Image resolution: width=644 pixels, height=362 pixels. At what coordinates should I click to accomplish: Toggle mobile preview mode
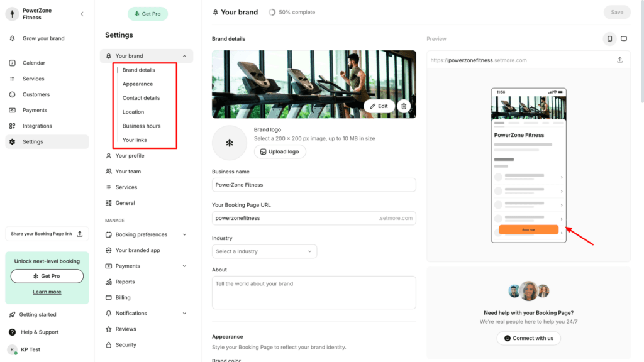point(609,38)
